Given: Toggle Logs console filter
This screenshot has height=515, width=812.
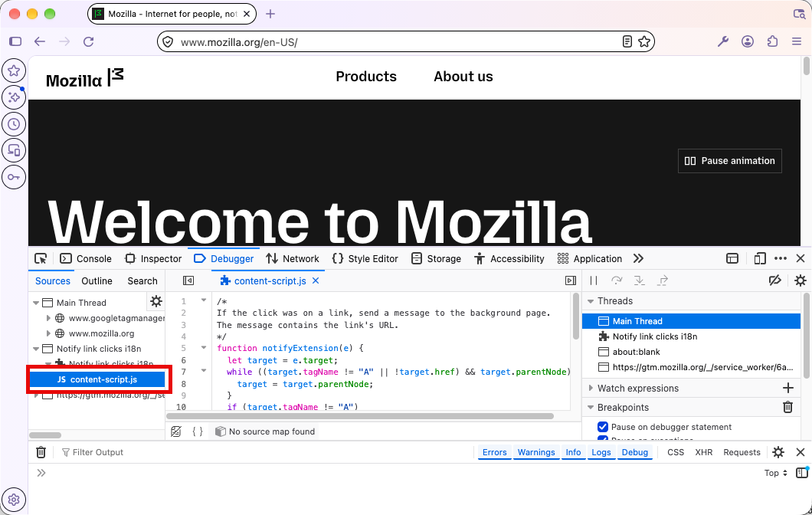Looking at the screenshot, I should click(601, 452).
